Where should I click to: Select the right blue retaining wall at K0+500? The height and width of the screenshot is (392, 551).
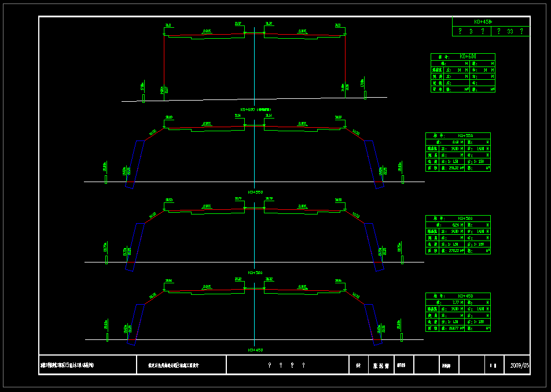373,246
